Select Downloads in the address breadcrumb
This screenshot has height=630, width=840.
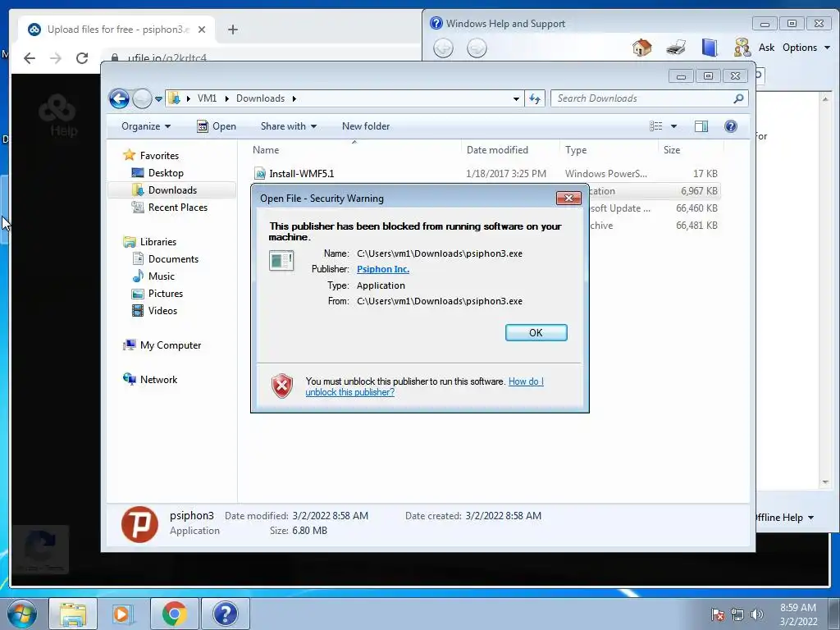pyautogui.click(x=260, y=98)
